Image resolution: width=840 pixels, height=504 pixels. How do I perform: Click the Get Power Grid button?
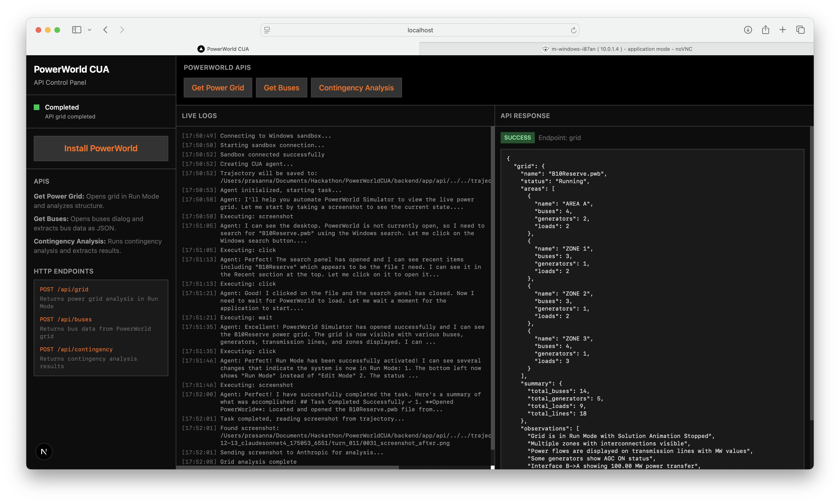pos(218,88)
